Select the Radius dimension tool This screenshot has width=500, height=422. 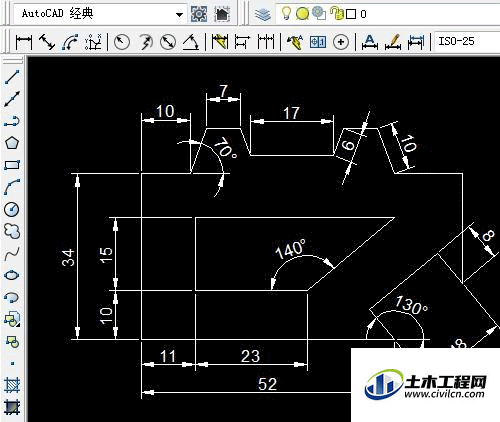coord(122,42)
